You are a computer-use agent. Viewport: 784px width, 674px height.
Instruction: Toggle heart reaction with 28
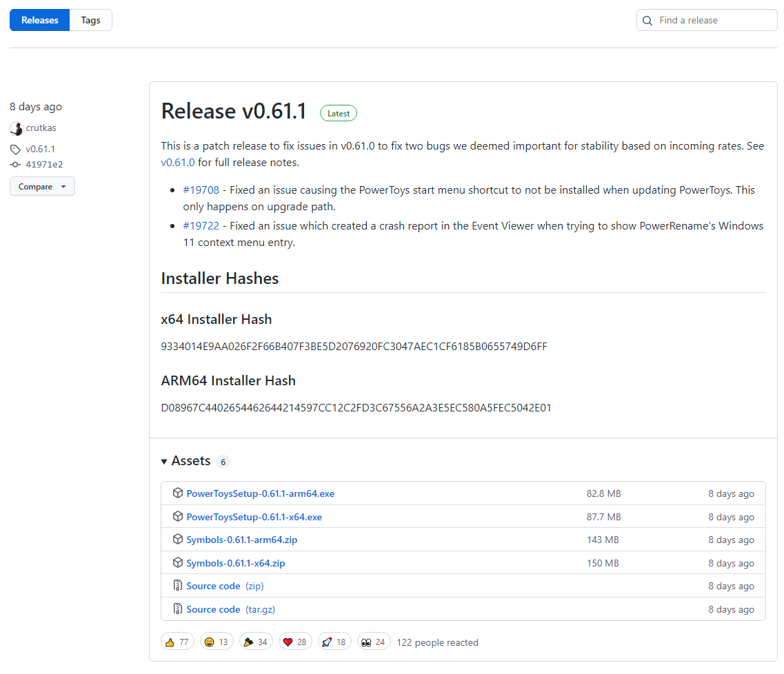[x=295, y=642]
